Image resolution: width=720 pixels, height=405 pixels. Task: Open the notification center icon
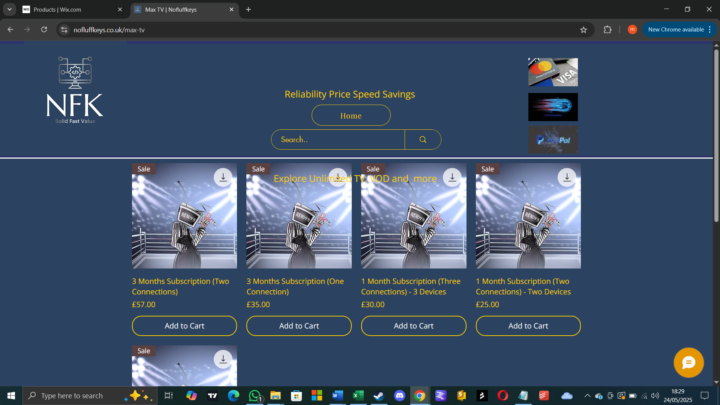point(705,395)
